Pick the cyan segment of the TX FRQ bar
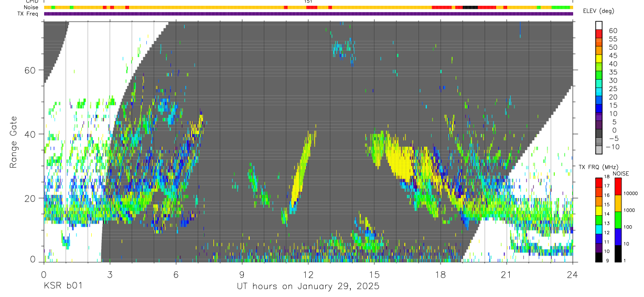Viewport: 644px width, 297px height. click(x=598, y=228)
